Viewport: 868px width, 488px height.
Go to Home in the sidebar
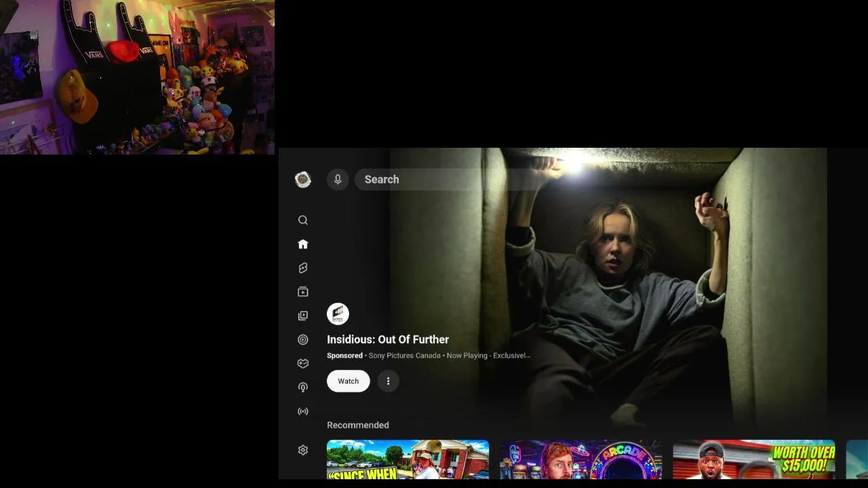[303, 244]
